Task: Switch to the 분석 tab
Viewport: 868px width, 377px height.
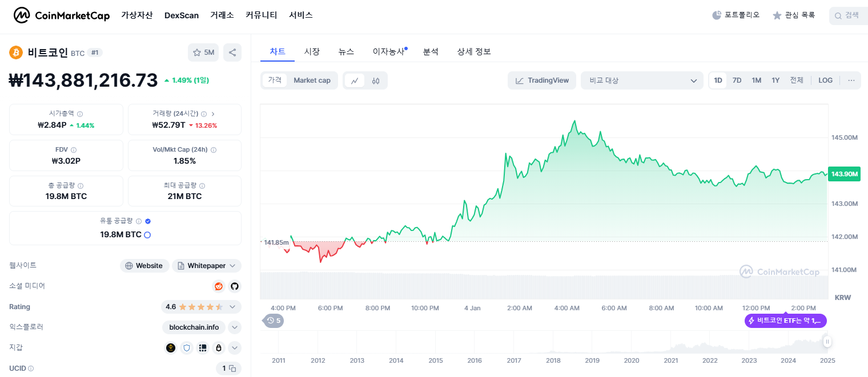Action: [431, 51]
